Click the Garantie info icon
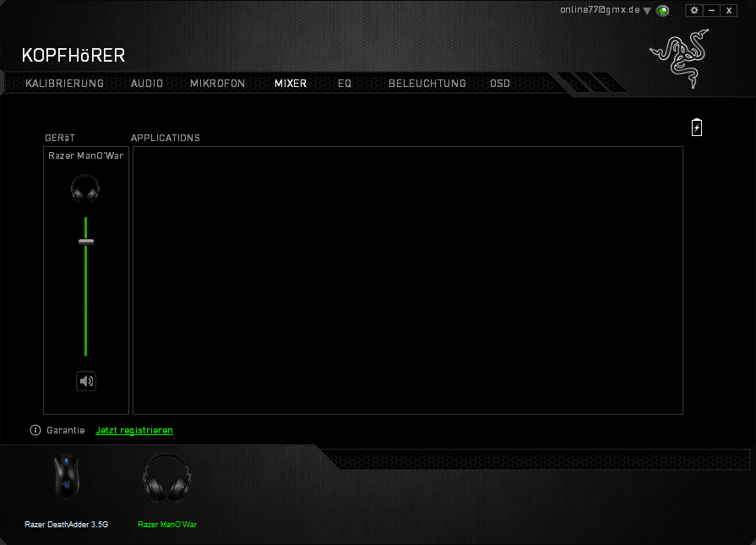Viewport: 756px width, 545px height. (35, 430)
